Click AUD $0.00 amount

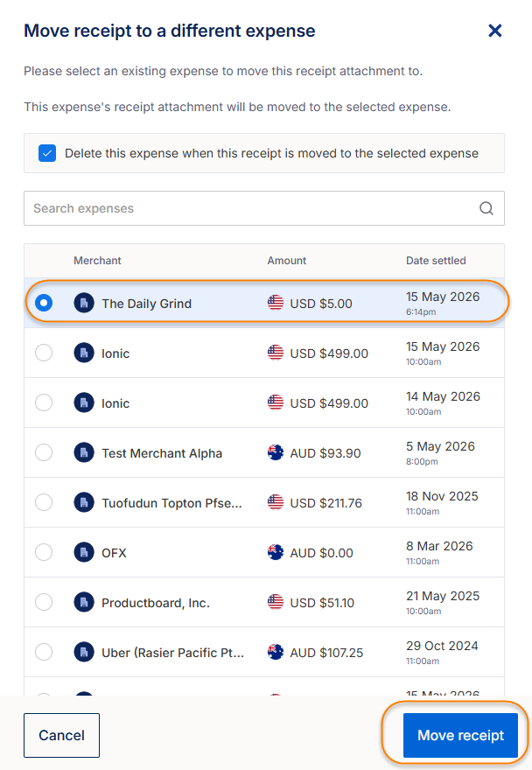click(321, 553)
